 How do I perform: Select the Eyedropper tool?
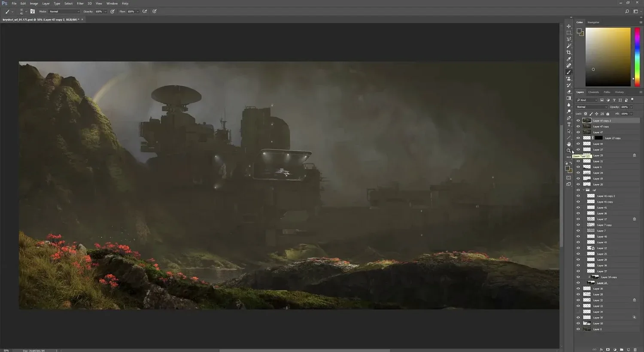[569, 59]
